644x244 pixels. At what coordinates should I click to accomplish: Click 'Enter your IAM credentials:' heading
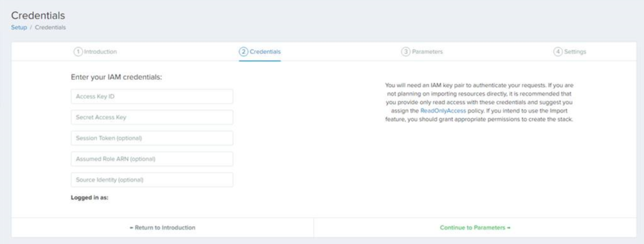pos(116,77)
